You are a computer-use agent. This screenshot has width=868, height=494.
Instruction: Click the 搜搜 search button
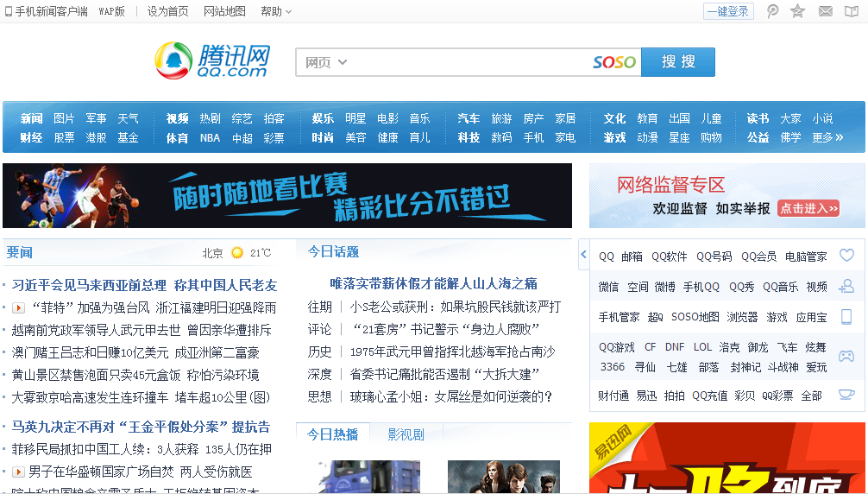click(678, 62)
